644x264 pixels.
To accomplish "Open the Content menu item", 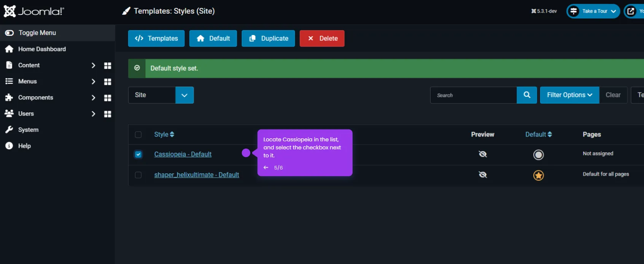I will (29, 65).
